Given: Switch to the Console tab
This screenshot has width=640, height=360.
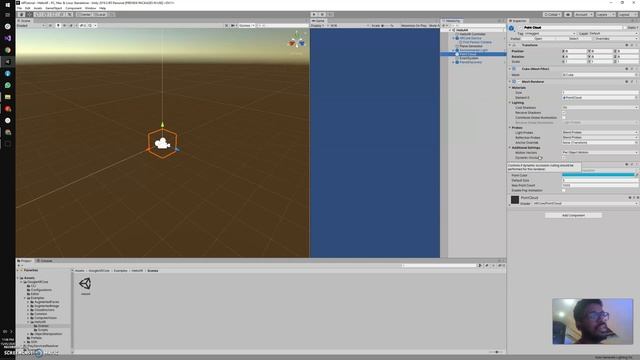Looking at the screenshot, I should [44, 260].
